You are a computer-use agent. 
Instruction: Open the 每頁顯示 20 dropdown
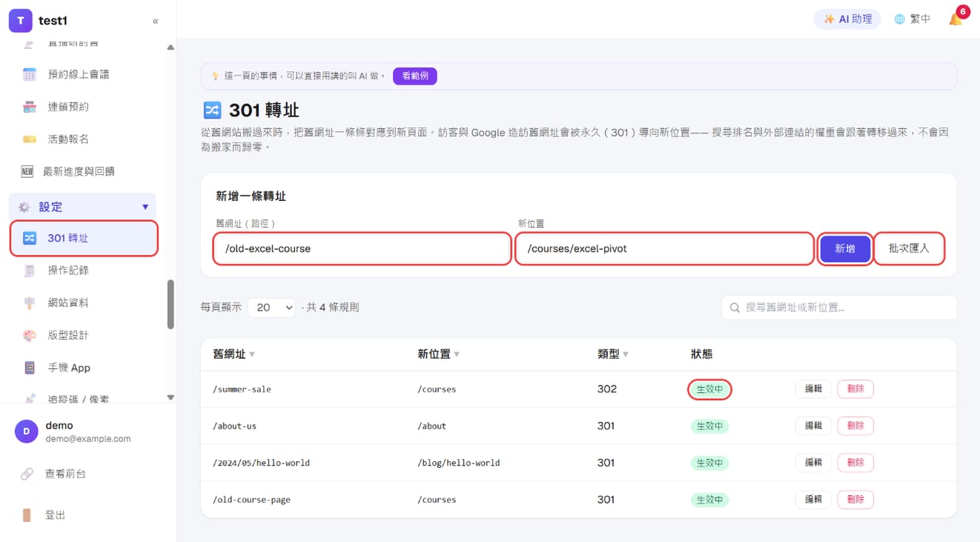pos(271,307)
